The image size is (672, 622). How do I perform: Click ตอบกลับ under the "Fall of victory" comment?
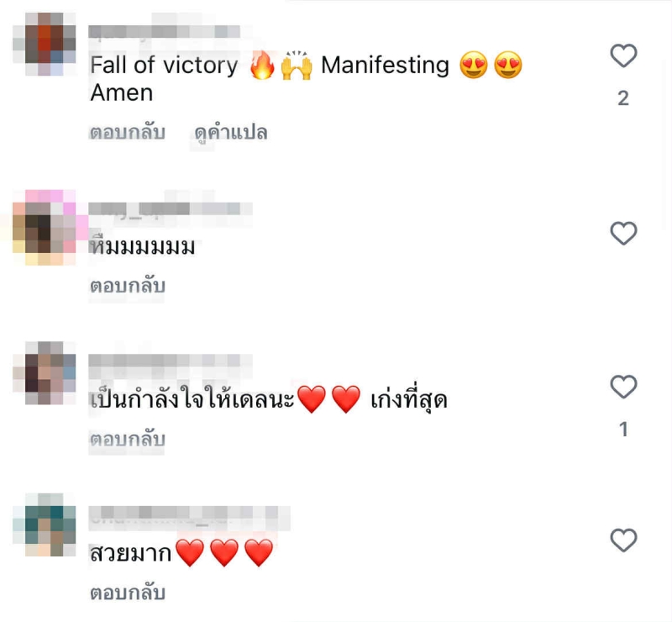pos(128,132)
